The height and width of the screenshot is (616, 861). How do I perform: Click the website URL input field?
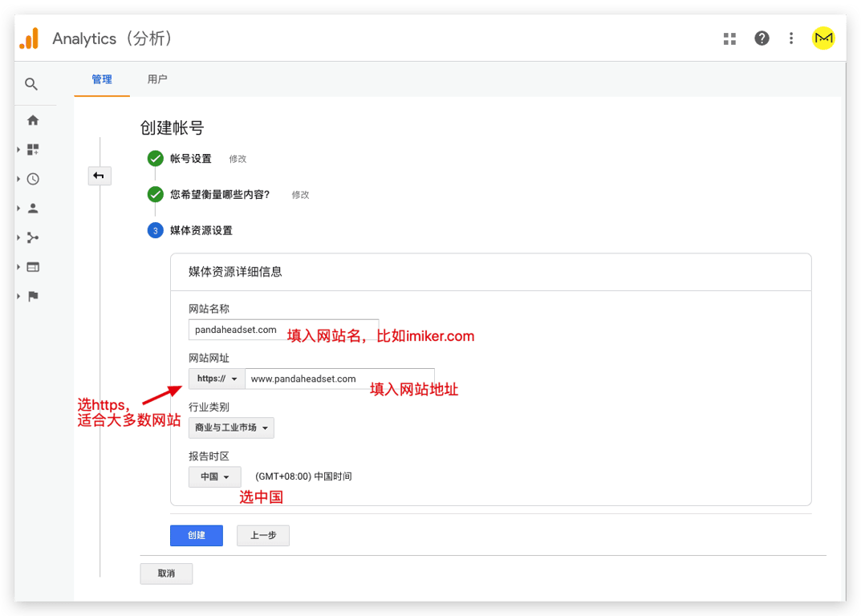point(339,379)
